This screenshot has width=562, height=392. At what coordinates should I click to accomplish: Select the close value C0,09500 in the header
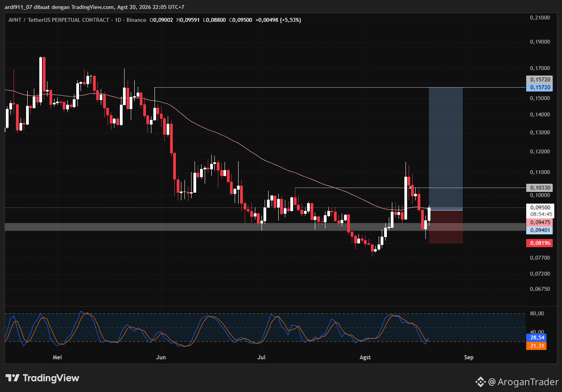click(241, 20)
